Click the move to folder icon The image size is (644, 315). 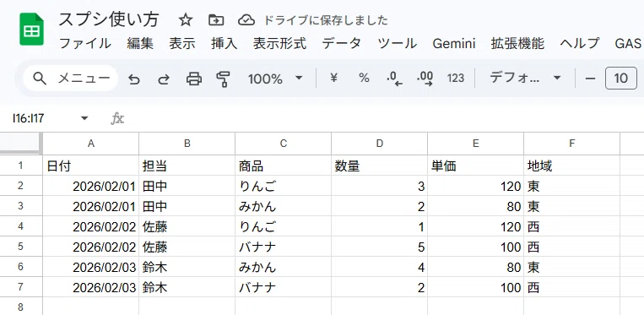point(216,19)
